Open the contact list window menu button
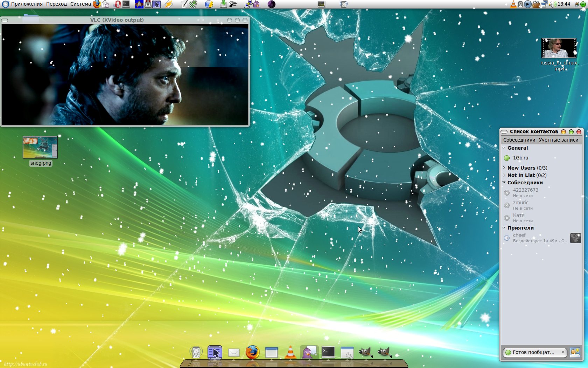 (x=504, y=132)
